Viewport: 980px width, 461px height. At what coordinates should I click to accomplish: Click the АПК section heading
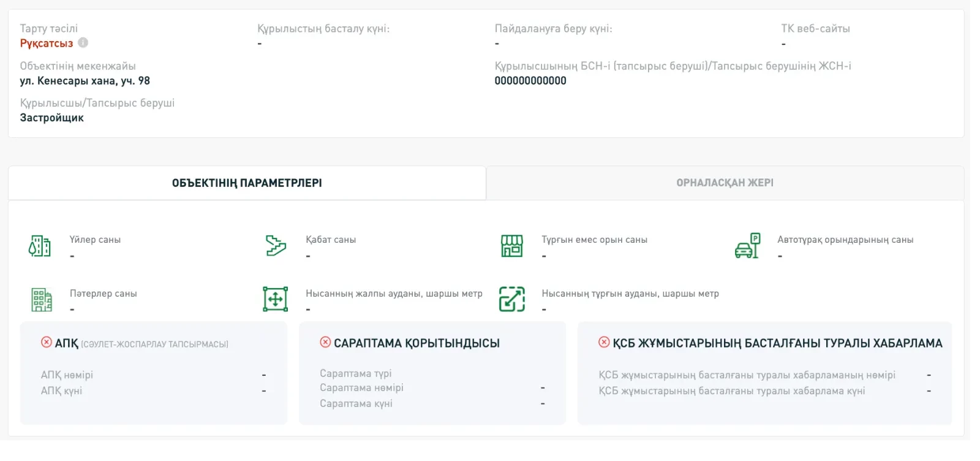67,344
